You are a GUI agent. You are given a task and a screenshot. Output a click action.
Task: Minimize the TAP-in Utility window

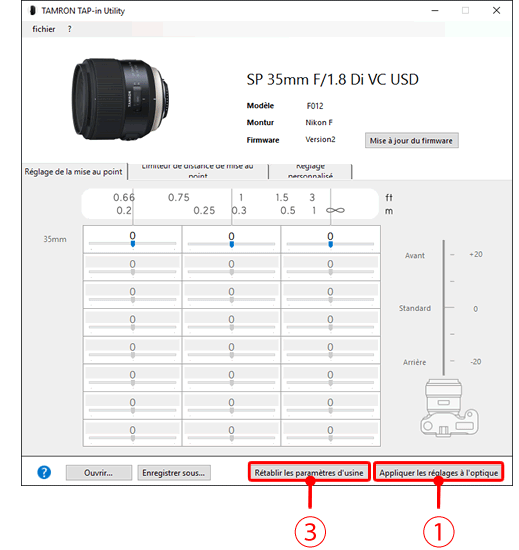point(435,11)
